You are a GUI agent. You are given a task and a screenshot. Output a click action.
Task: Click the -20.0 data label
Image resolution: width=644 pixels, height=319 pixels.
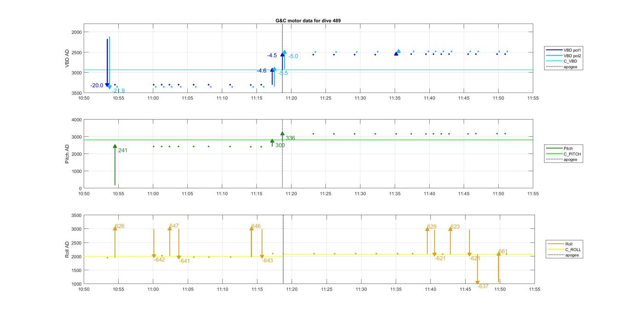[x=97, y=85]
